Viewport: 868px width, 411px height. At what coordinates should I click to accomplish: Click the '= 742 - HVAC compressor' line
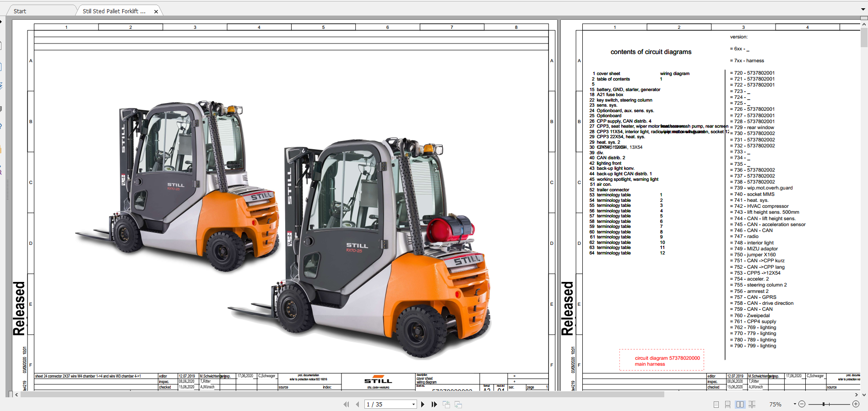(x=759, y=206)
